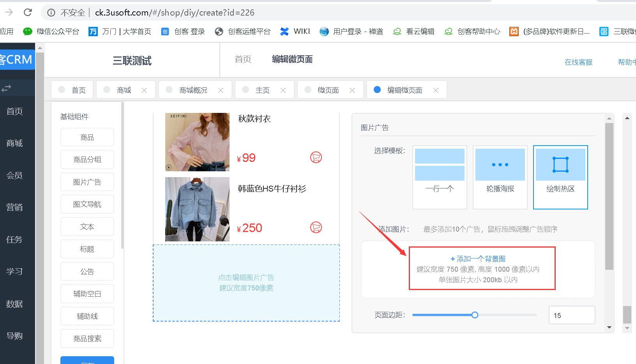Click the 页面边距 slider handle
636x364 pixels.
tap(475, 315)
